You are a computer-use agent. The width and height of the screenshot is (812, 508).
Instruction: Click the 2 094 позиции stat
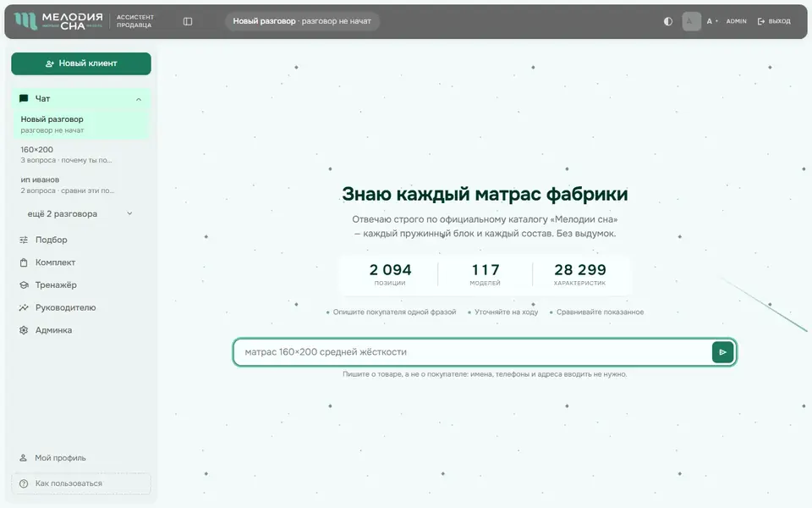(390, 274)
